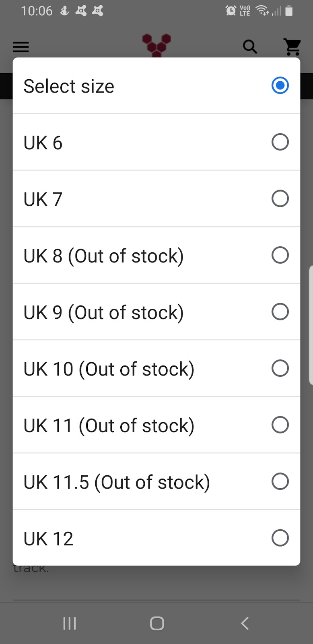This screenshot has width=313, height=644.
Task: Open the hamburger menu icon
Action: [x=21, y=47]
